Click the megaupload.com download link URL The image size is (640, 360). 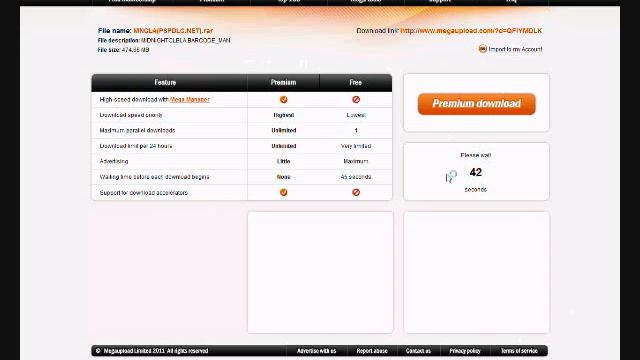click(471, 31)
